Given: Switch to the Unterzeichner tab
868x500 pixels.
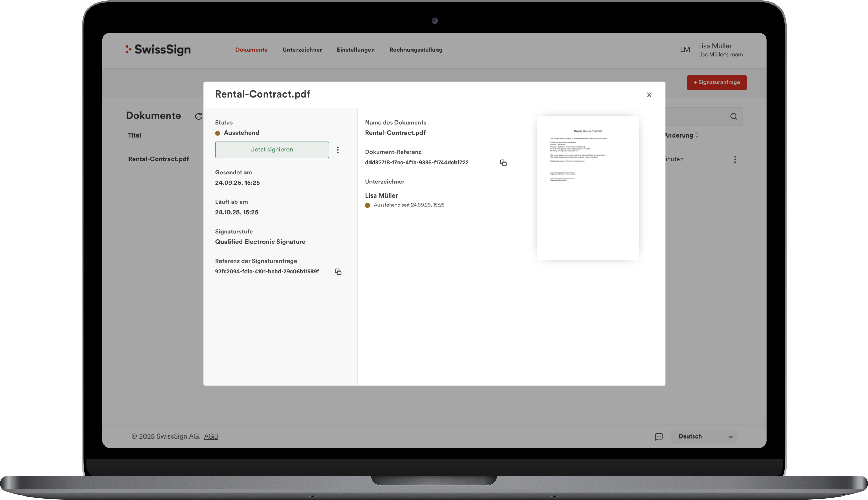Looking at the screenshot, I should (x=302, y=50).
